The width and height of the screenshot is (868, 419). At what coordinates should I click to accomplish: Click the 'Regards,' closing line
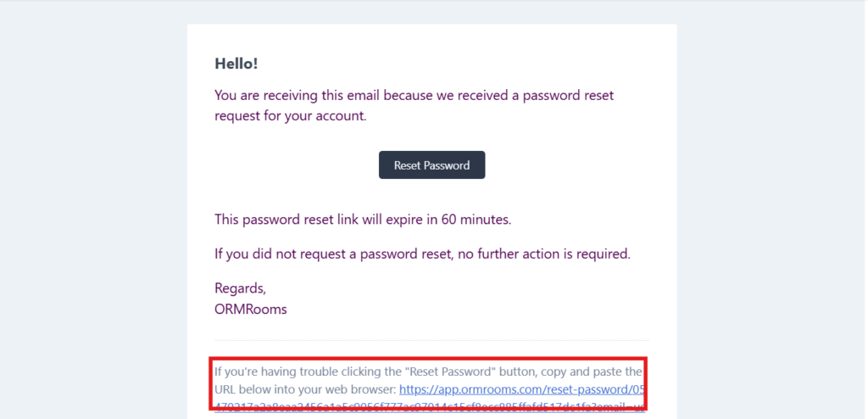240,288
